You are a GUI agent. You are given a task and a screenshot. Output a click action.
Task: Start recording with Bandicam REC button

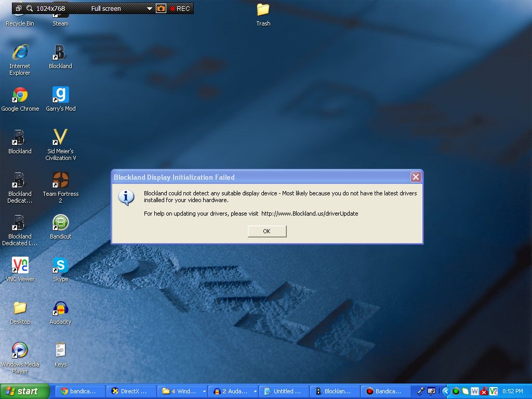pos(180,8)
